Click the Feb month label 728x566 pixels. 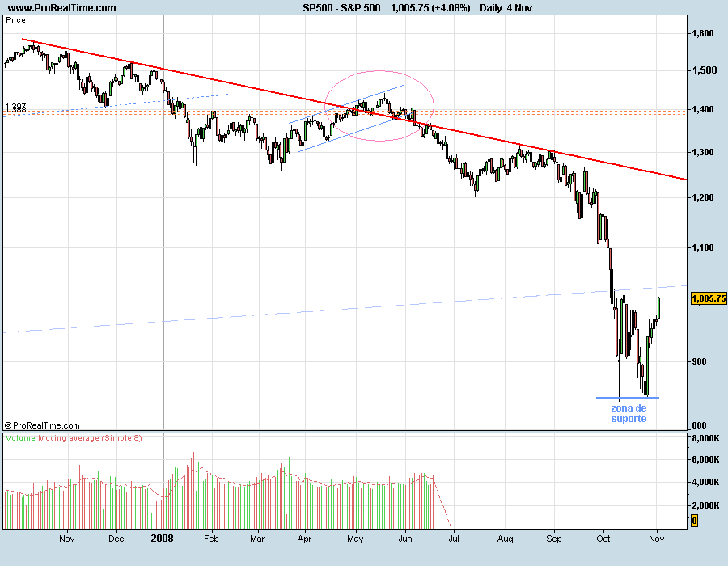211,539
